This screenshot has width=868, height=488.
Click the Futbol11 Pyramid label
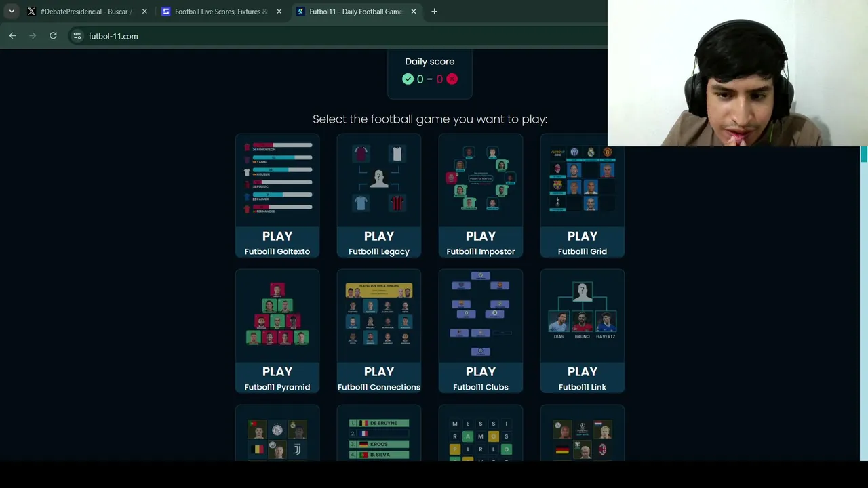[277, 387]
